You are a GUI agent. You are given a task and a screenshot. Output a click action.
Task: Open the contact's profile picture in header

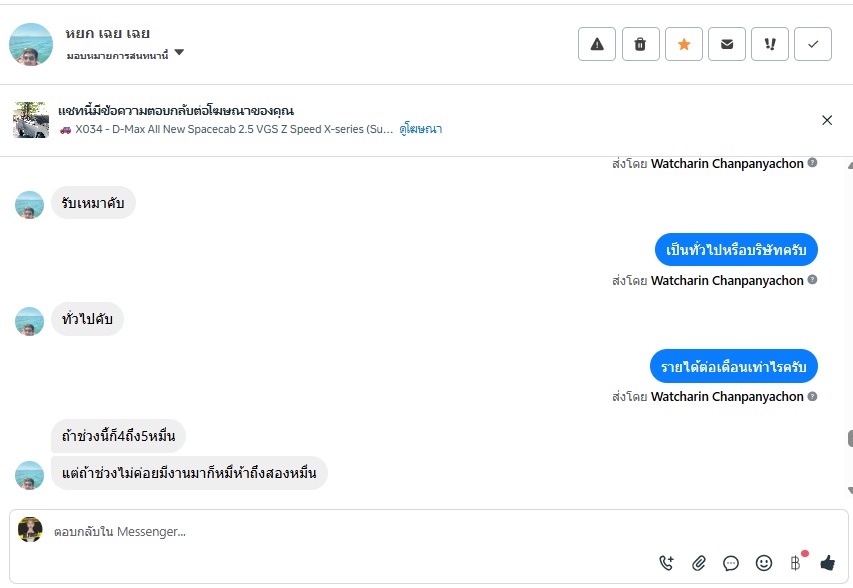tap(31, 44)
